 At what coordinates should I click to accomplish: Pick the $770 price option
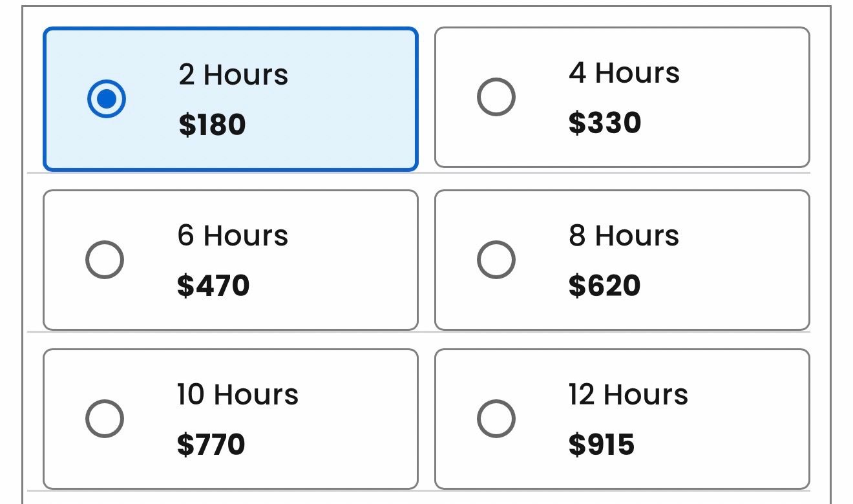click(x=211, y=445)
